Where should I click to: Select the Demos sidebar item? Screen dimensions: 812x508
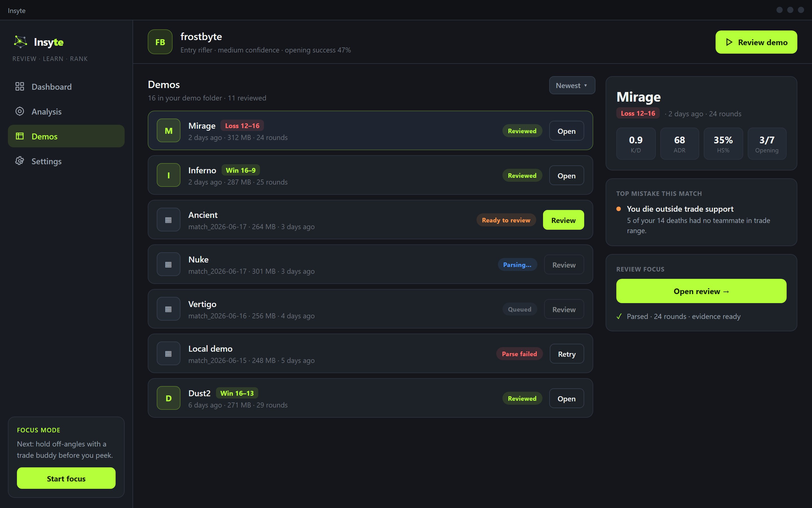pyautogui.click(x=66, y=136)
